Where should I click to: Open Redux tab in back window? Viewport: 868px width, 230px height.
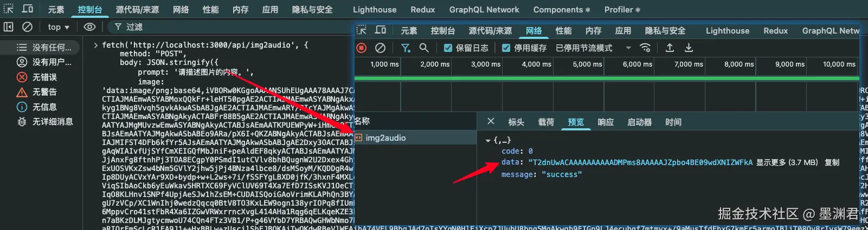pyautogui.click(x=423, y=10)
